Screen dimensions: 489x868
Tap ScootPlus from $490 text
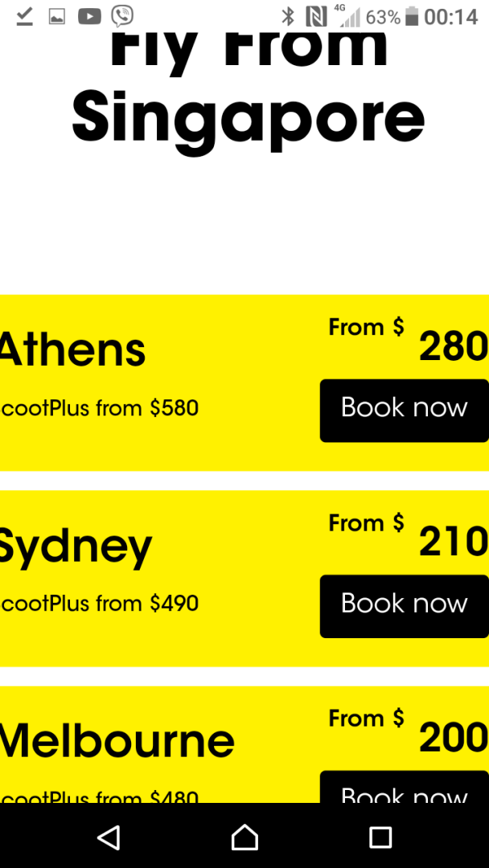[99, 604]
